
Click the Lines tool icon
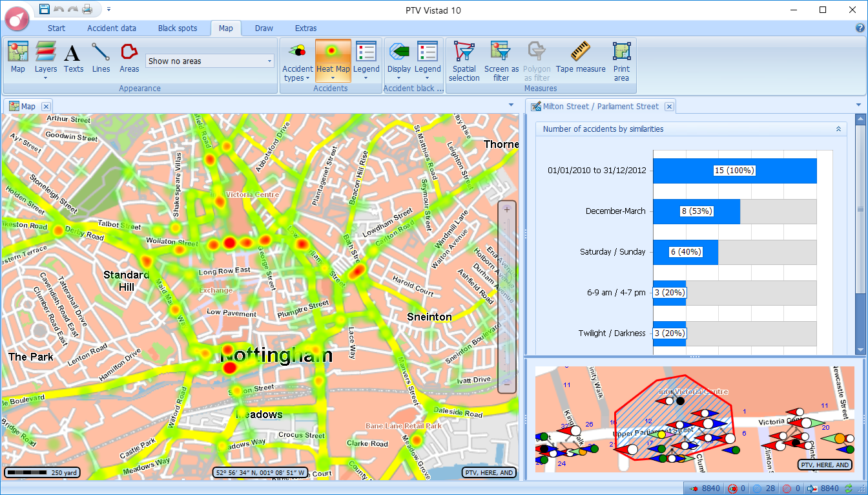click(x=101, y=58)
